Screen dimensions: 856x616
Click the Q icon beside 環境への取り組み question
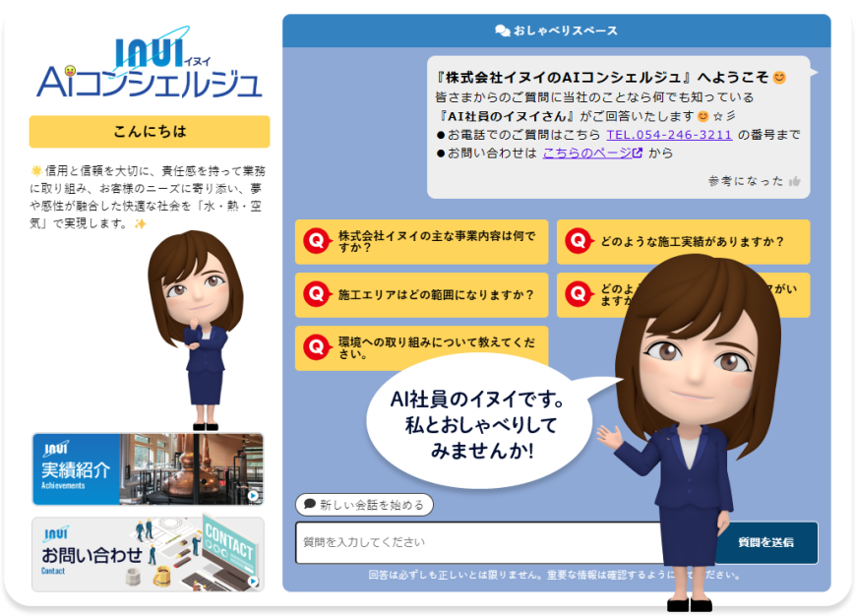(317, 348)
